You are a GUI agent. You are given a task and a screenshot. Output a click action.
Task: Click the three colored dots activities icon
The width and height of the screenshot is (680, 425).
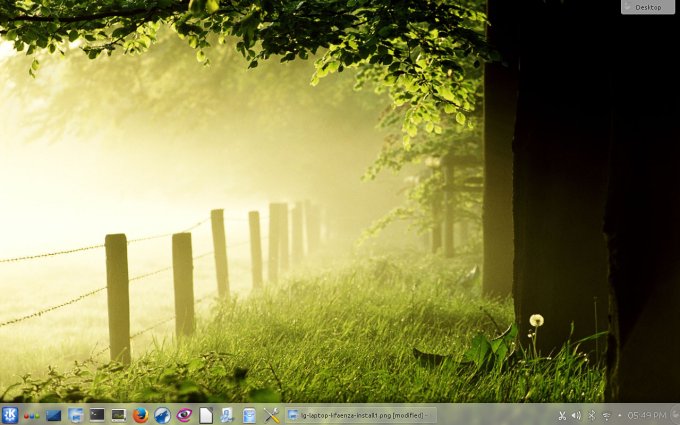[x=31, y=416]
